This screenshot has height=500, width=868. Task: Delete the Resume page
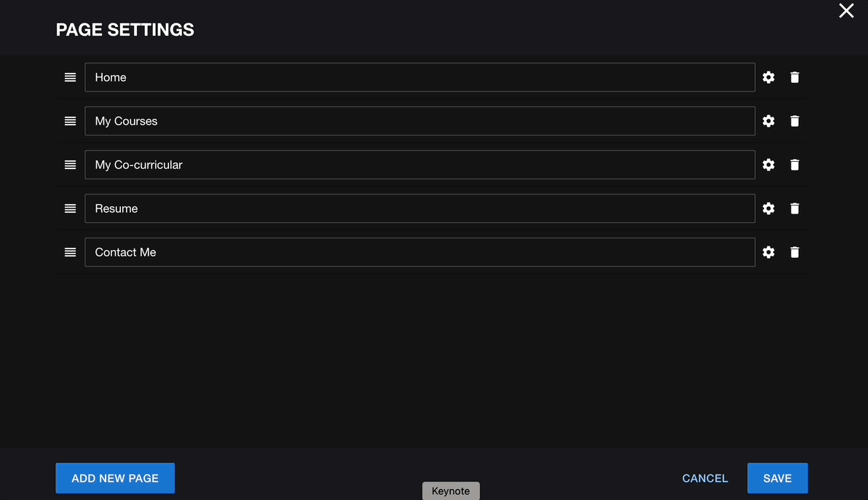tap(794, 208)
